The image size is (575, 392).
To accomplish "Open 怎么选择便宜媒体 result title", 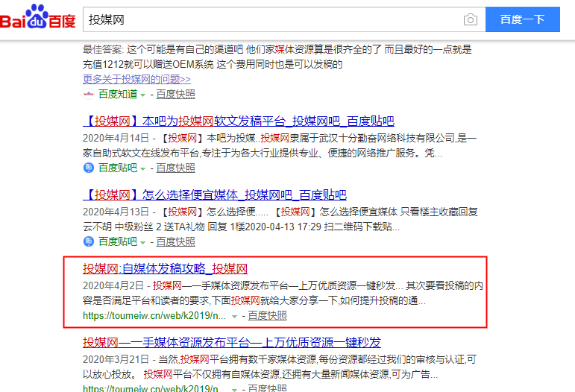I will (x=215, y=195).
